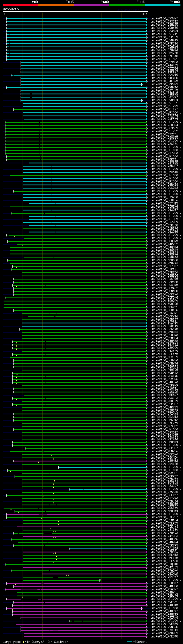Screen dimensions: 183x644
Task: Click label UniRef100_Q5CTW0
Action: point(164,508)
